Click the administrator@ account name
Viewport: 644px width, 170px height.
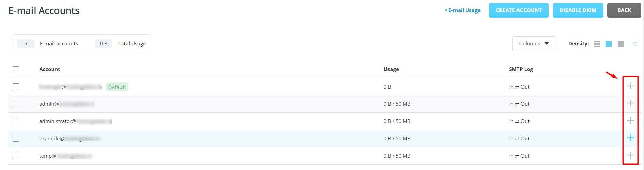(x=75, y=121)
